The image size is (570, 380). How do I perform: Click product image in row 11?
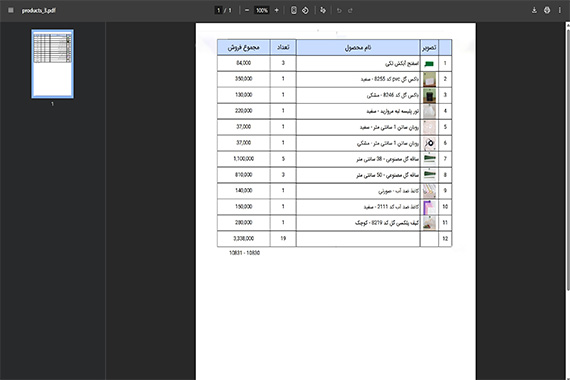point(429,223)
